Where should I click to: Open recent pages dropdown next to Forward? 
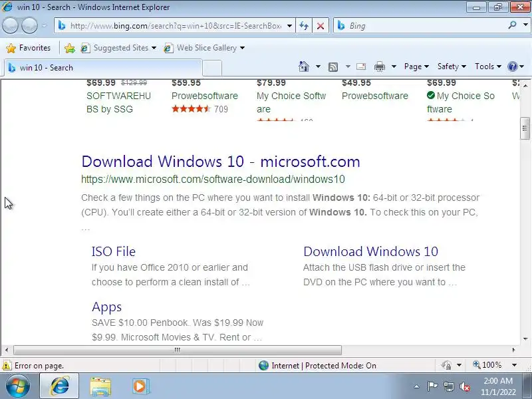coord(45,25)
